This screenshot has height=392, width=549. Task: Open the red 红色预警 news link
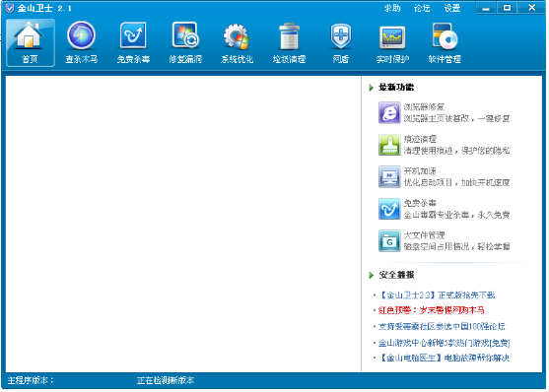[432, 310]
